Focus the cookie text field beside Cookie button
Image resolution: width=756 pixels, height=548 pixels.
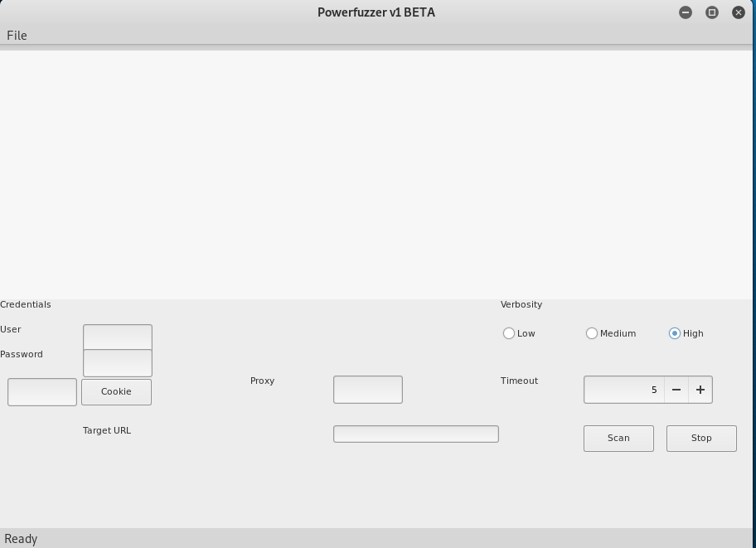pyautogui.click(x=42, y=391)
